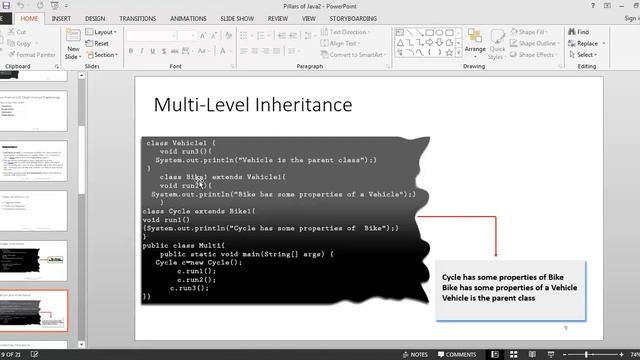Switch to the TRANSITIONS ribbon tab
Viewport: 640px width, 360px height.
138,18
